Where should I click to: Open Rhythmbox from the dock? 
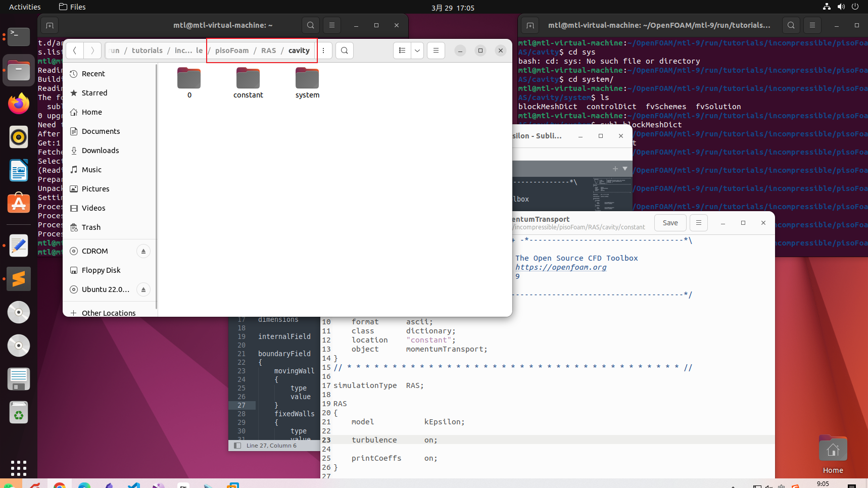19,137
